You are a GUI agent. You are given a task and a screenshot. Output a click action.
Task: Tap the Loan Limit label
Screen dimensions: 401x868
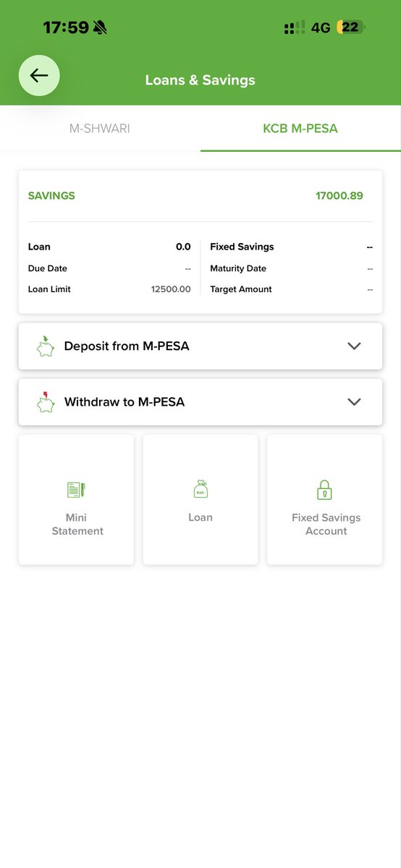click(x=49, y=289)
